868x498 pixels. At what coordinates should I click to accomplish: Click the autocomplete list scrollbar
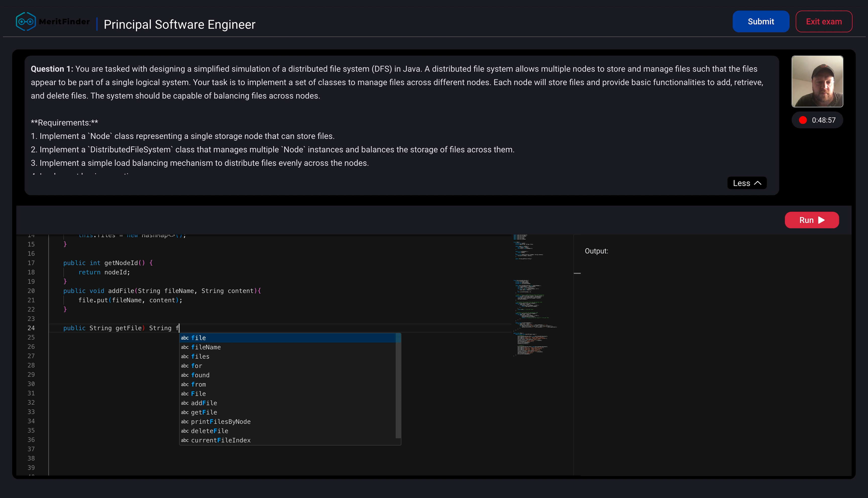(398, 386)
